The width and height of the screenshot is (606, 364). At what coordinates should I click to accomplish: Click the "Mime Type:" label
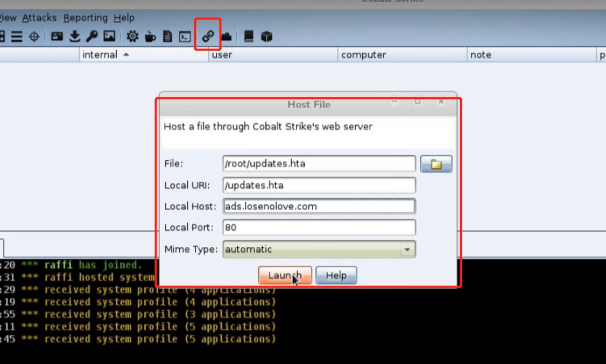click(191, 249)
